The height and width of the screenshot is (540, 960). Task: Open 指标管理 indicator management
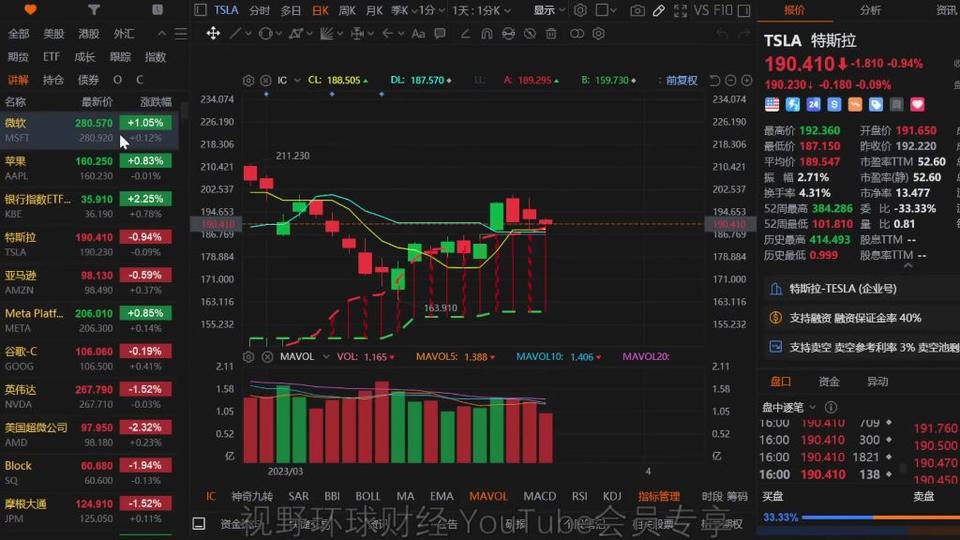659,496
